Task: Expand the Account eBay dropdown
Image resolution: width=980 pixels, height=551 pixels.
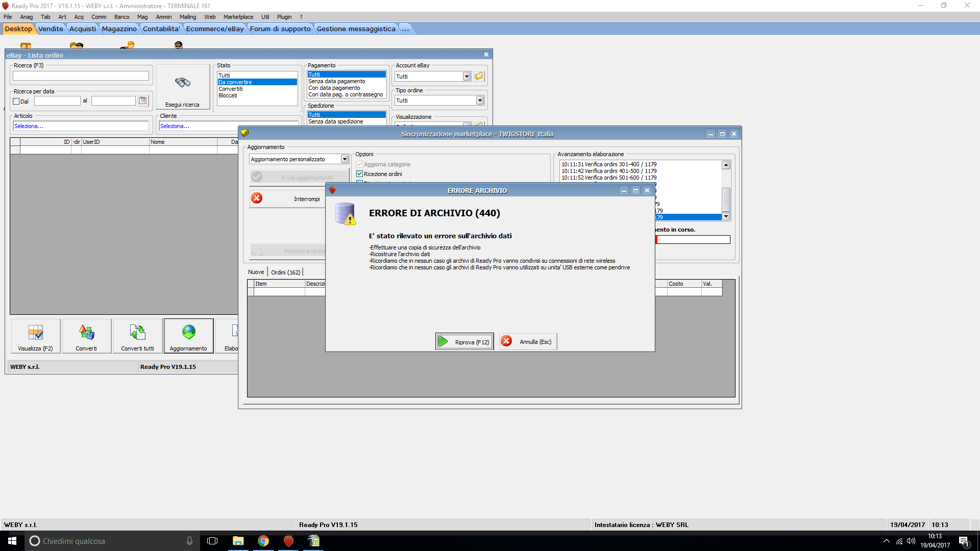Action: pyautogui.click(x=467, y=77)
